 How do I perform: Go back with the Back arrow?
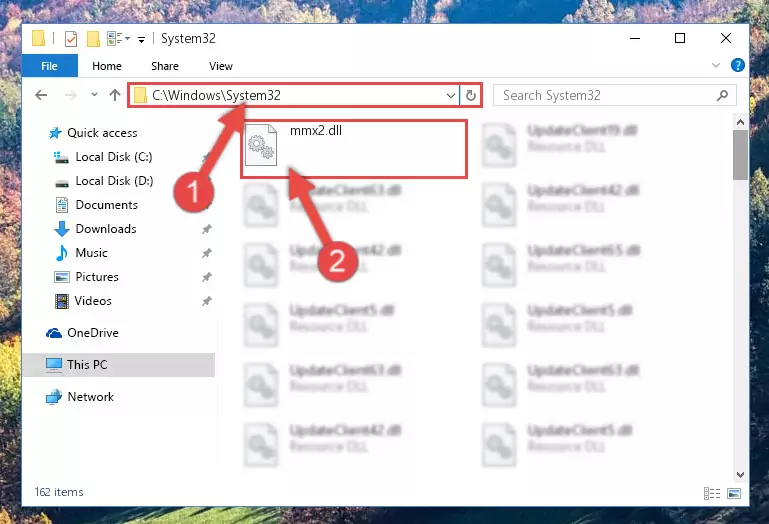[x=41, y=95]
